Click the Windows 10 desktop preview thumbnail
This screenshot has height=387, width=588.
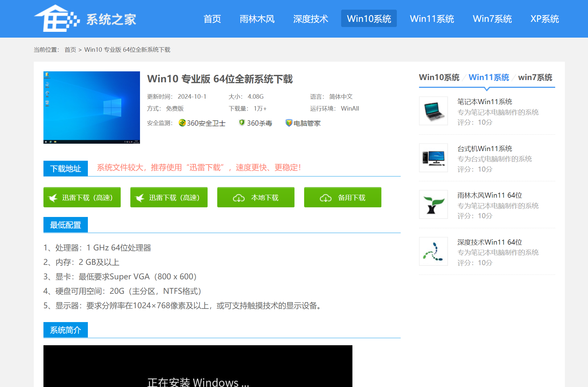[92, 107]
